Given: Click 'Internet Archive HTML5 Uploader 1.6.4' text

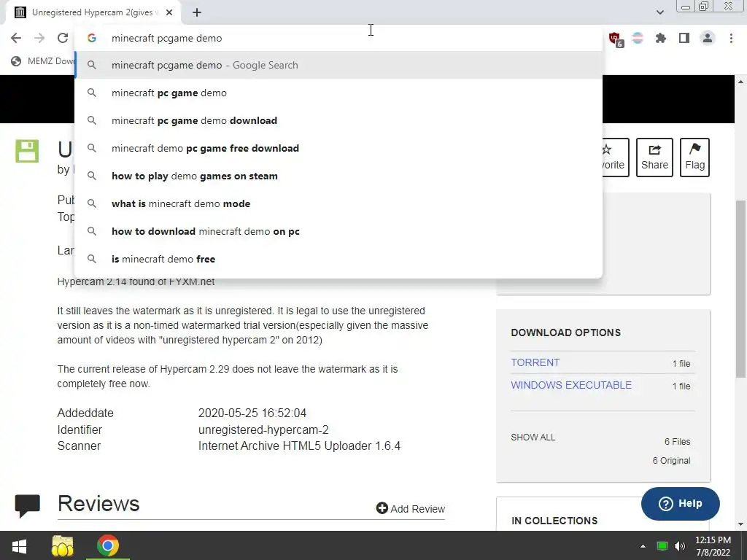Looking at the screenshot, I should pyautogui.click(x=299, y=446).
